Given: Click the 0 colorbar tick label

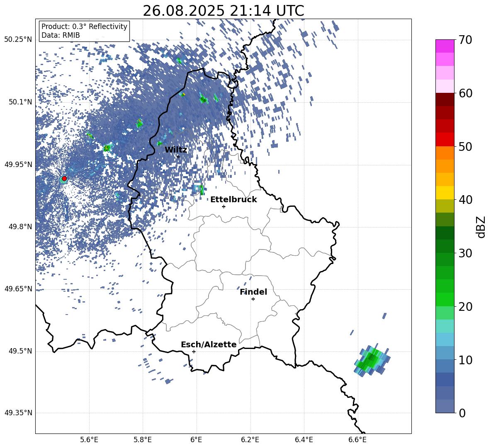Looking at the screenshot, I should point(462,413).
